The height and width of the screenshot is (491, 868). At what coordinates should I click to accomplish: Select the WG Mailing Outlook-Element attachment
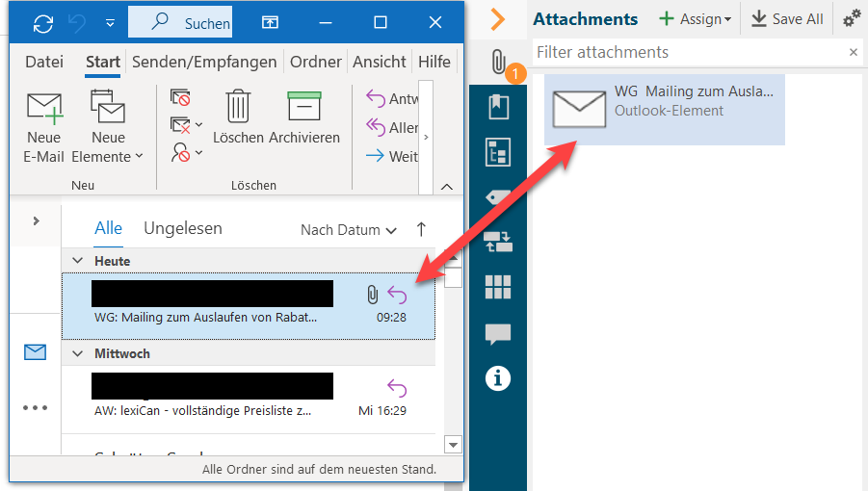pos(665,110)
